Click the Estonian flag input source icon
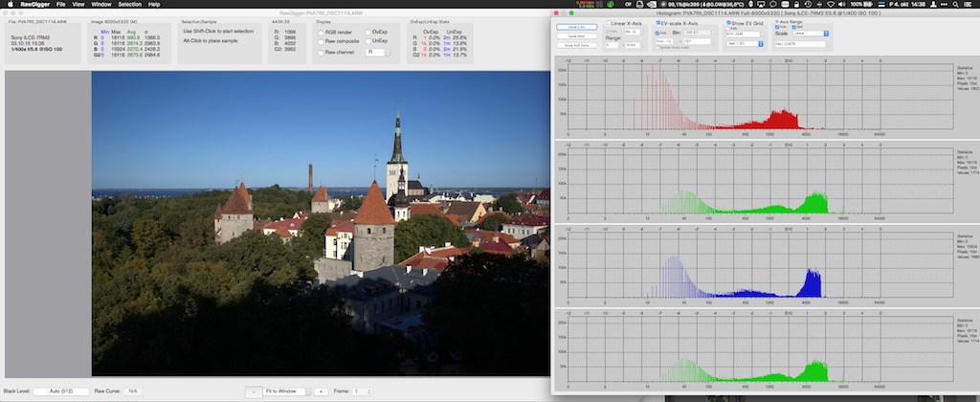 (881, 4)
